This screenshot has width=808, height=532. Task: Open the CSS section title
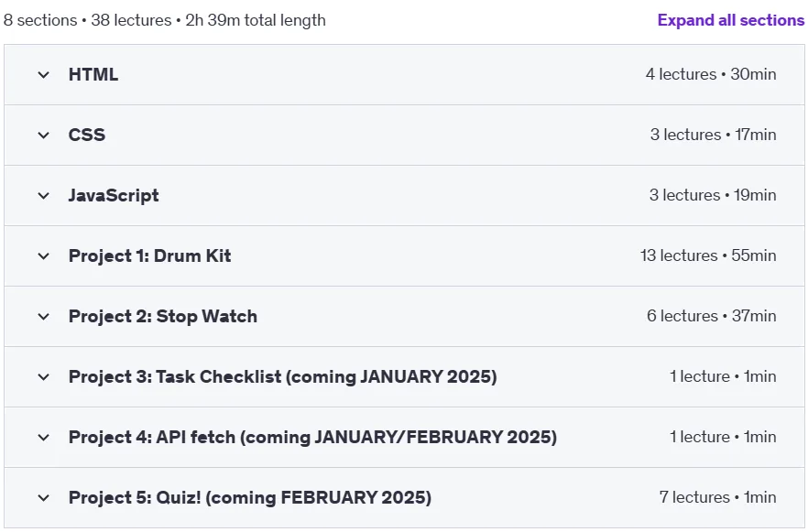coord(86,135)
